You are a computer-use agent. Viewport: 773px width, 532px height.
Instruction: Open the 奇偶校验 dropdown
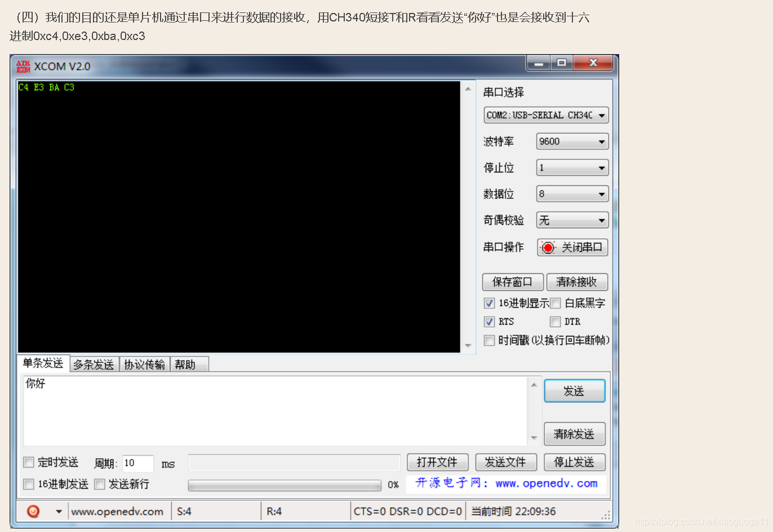(572, 220)
